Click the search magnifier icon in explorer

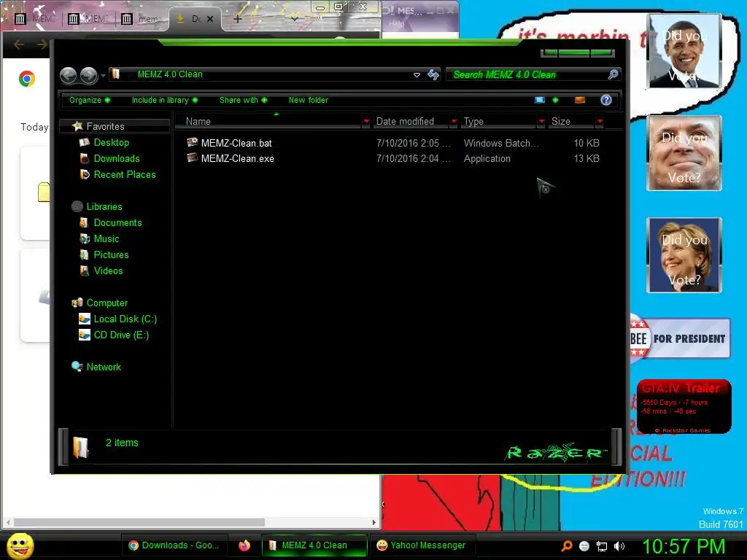pyautogui.click(x=613, y=74)
